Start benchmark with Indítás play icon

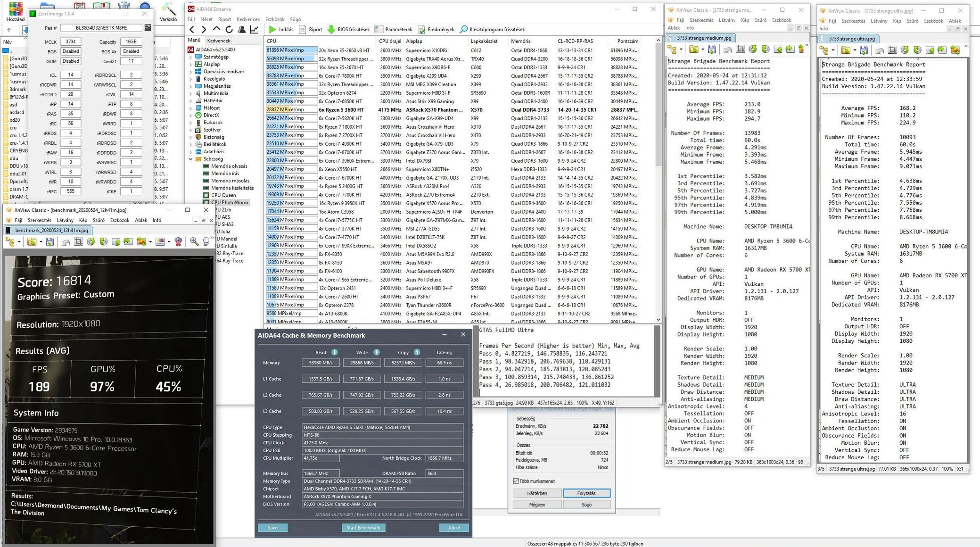pos(272,29)
